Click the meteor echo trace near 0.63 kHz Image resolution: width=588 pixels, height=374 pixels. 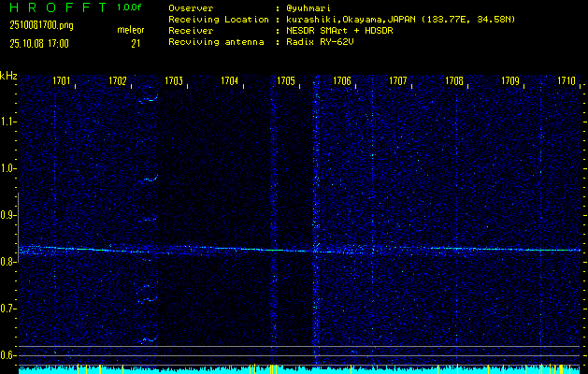(148, 339)
